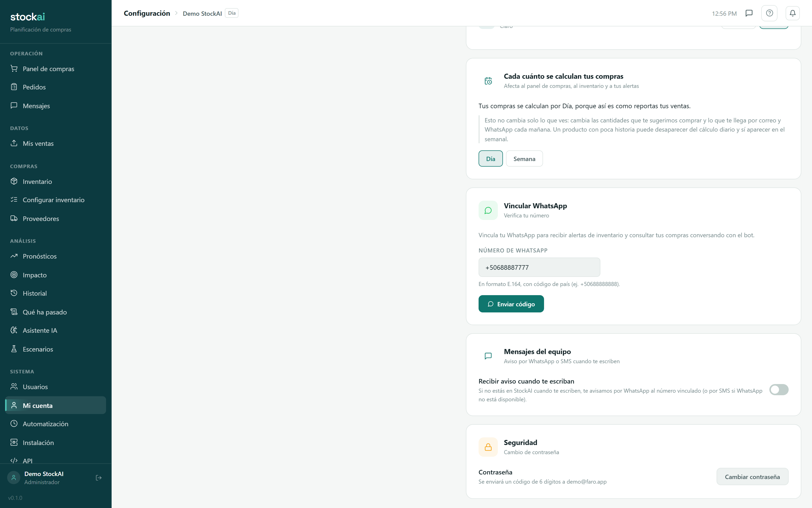The height and width of the screenshot is (508, 812).
Task: Click the Vincular WhatsApp heading
Action: (x=535, y=206)
